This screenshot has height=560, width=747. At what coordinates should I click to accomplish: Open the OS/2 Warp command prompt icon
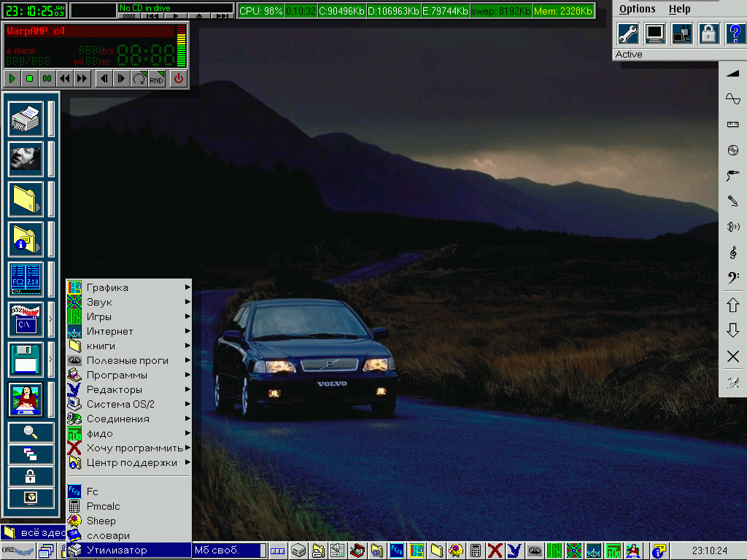pos(26,319)
